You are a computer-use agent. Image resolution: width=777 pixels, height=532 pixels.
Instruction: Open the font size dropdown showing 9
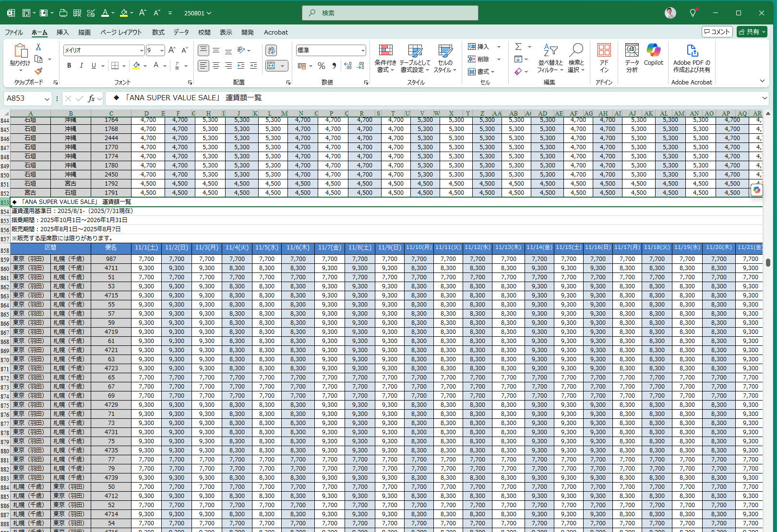click(162, 50)
